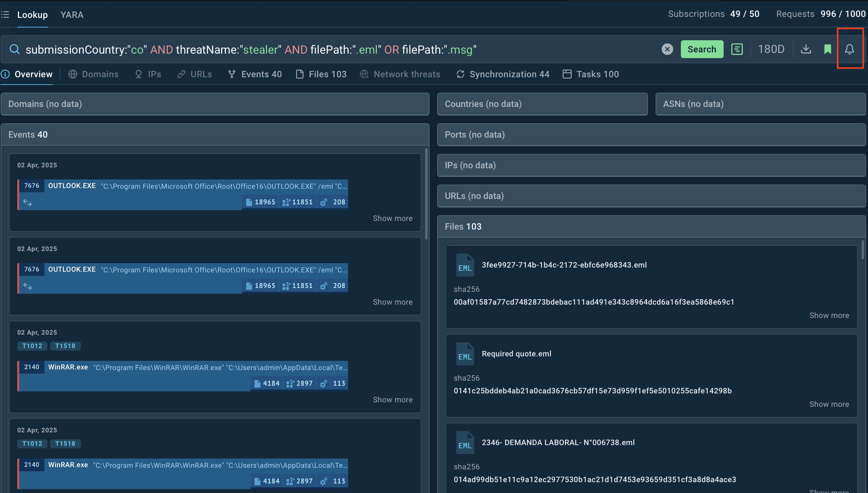Image resolution: width=868 pixels, height=493 pixels.
Task: Open the URLs tab
Action: pyautogui.click(x=195, y=74)
